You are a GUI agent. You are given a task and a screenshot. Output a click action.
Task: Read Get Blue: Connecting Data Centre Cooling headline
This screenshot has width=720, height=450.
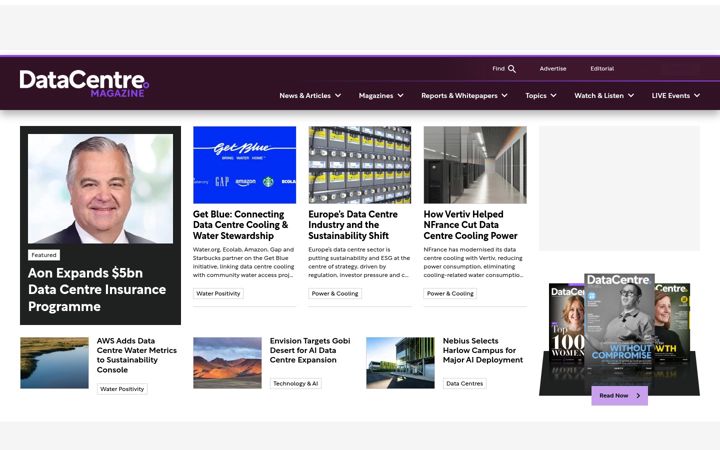241,225
